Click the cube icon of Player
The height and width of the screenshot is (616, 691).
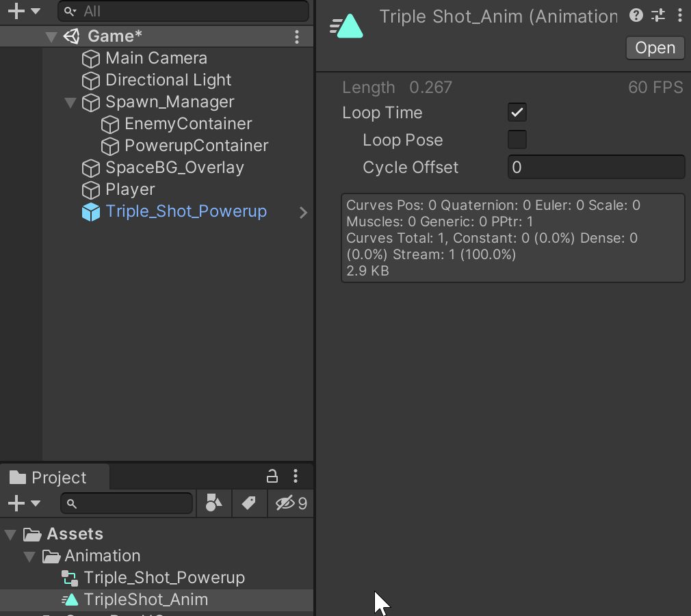[91, 190]
